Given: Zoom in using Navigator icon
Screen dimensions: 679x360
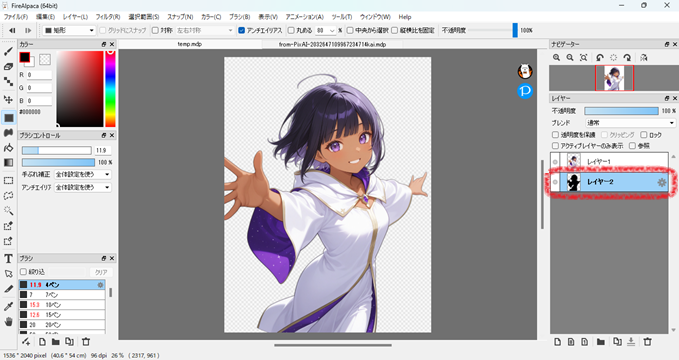Looking at the screenshot, I should click(x=556, y=58).
